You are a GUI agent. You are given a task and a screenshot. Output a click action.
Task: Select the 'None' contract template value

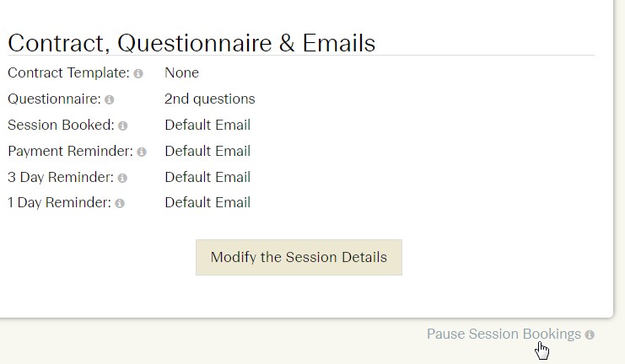pyautogui.click(x=181, y=72)
